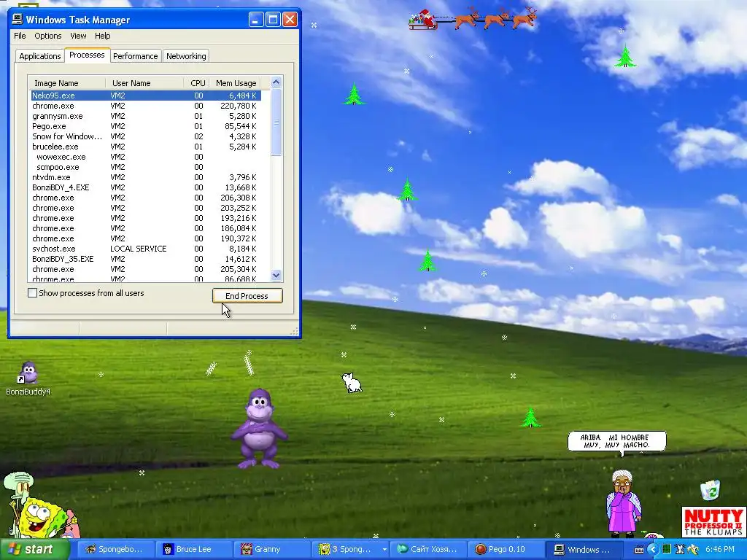Click the End Process button
747x560 pixels.
tap(247, 296)
